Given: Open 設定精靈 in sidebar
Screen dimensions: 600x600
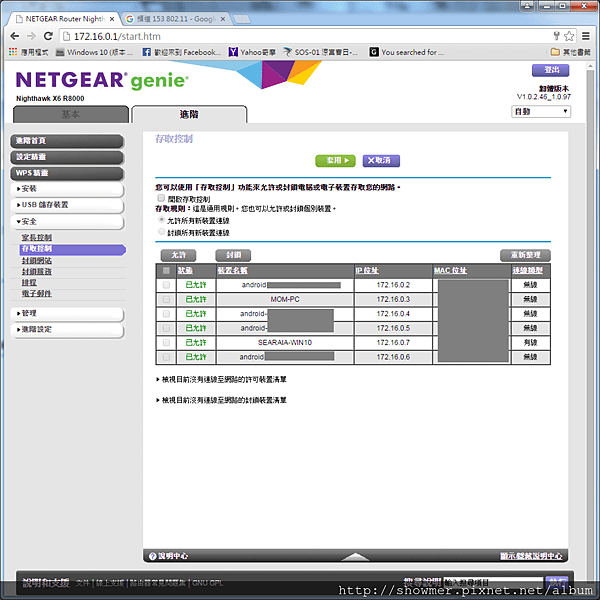Looking at the screenshot, I should tap(67, 157).
